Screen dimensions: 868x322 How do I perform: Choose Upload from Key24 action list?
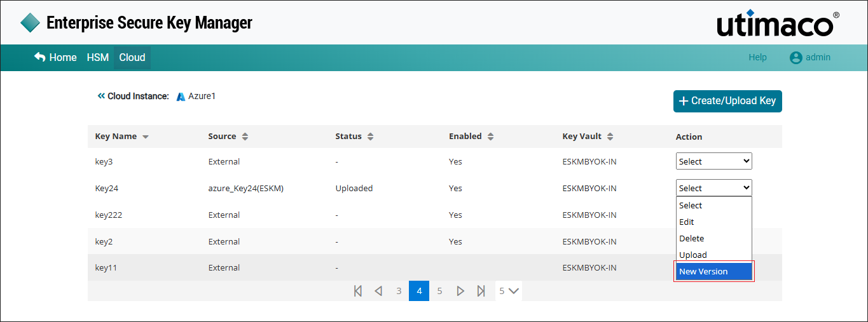coord(714,255)
